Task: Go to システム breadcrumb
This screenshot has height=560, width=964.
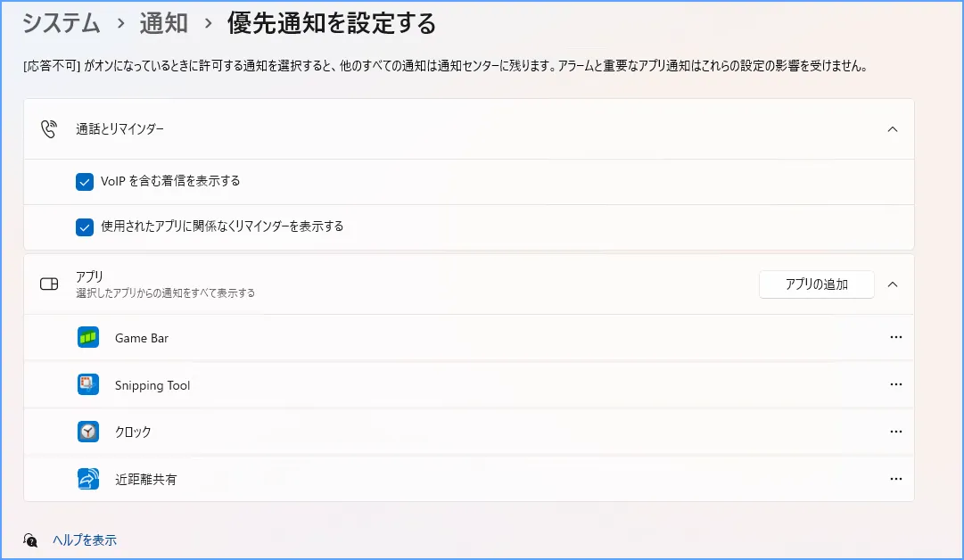Action: (62, 23)
